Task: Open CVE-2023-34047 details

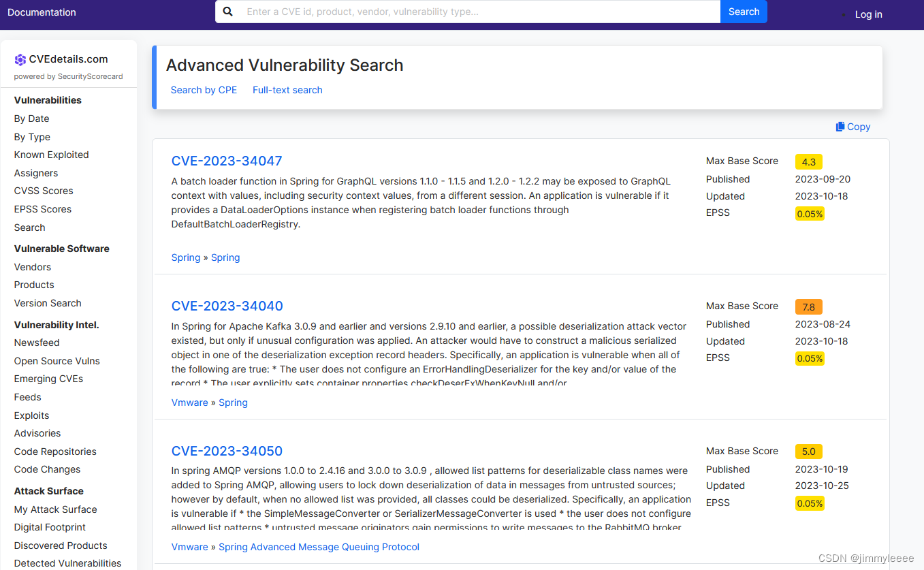Action: click(227, 161)
